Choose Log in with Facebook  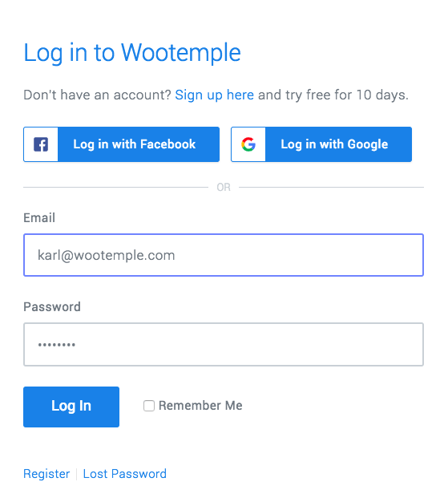121,144
